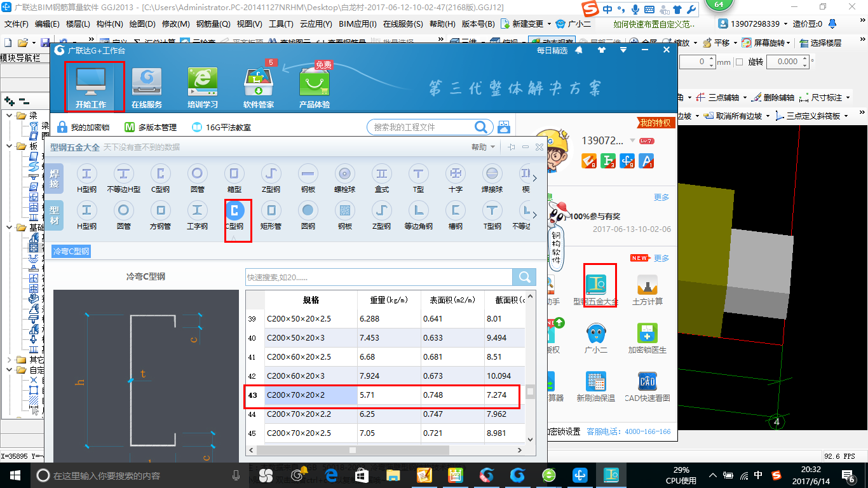This screenshot has width=868, height=488.
Task: Select the 冷弯C型钢 tab
Action: [x=71, y=252]
